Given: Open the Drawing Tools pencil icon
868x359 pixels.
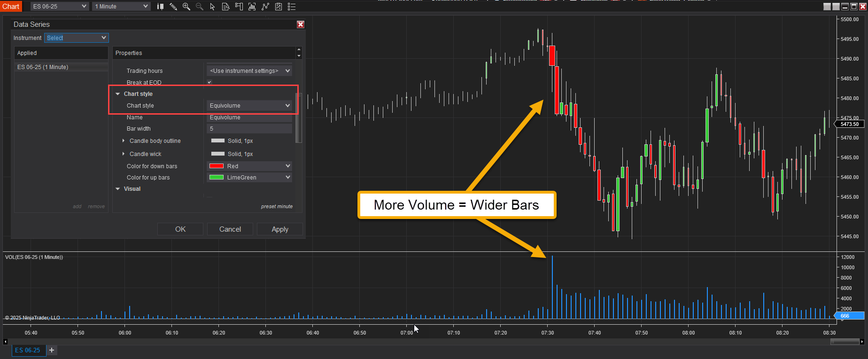Looking at the screenshot, I should tap(173, 7).
